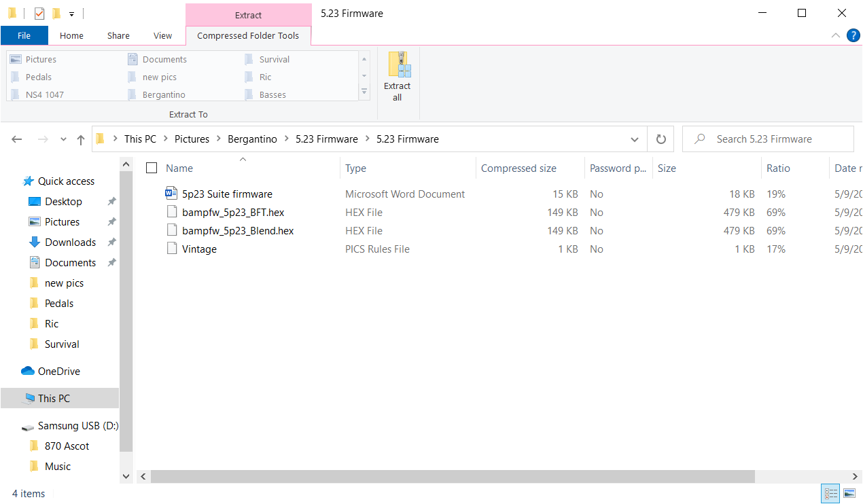Open Quick access in navigation pane
This screenshot has height=504, width=863.
click(x=66, y=181)
